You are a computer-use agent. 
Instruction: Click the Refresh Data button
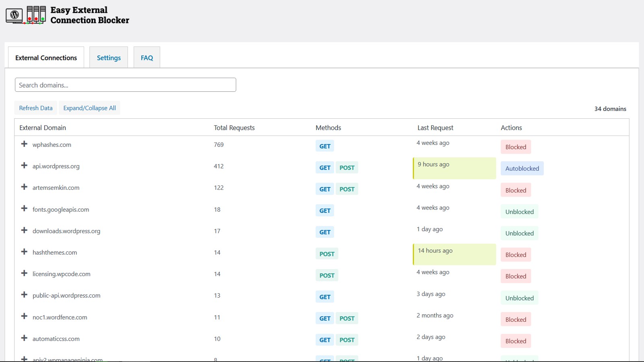36,108
